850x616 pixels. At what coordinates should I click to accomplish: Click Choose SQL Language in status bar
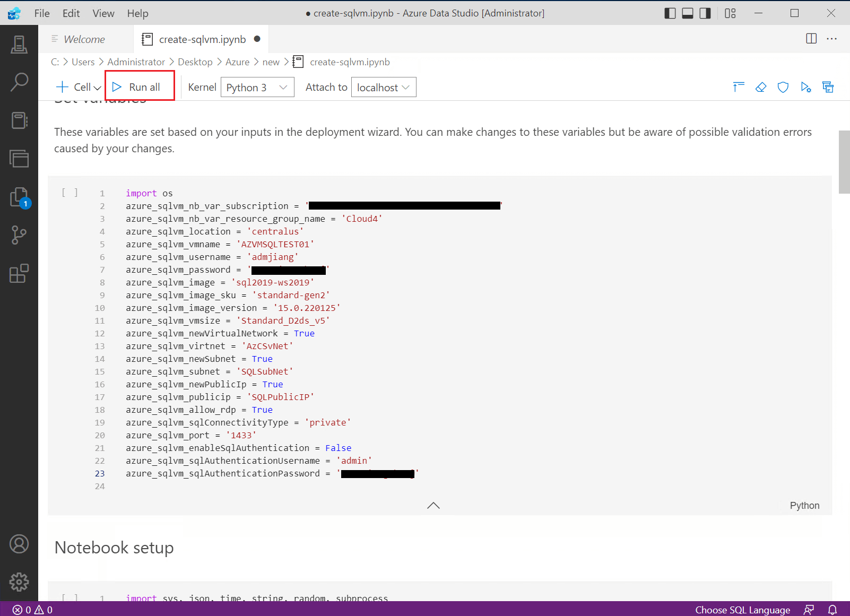pyautogui.click(x=742, y=610)
